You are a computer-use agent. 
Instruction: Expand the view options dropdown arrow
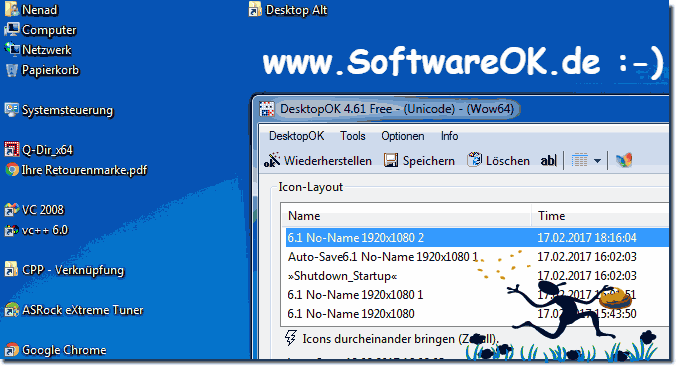point(597,161)
